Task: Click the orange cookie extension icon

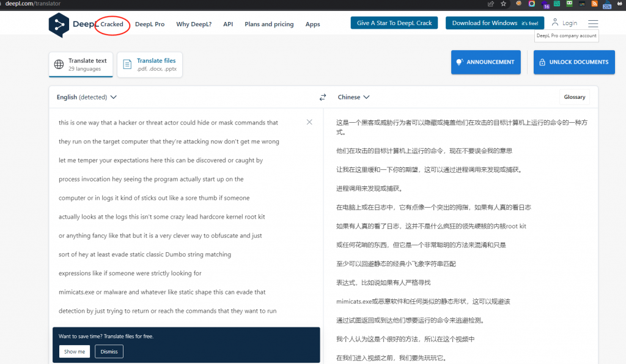Action: click(518, 3)
